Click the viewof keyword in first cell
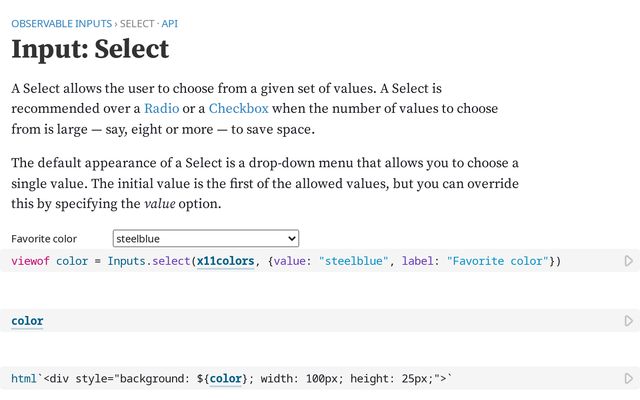640x400 pixels. coord(30,261)
